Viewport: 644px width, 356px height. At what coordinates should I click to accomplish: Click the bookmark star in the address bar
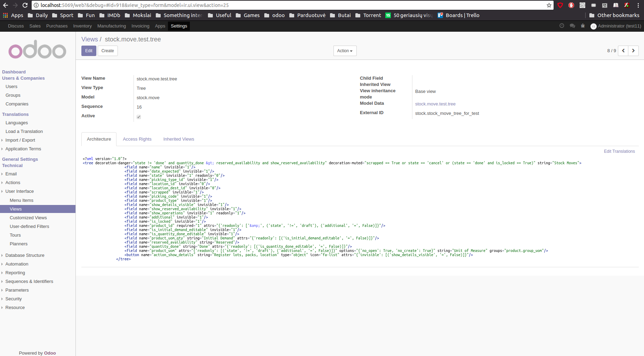549,5
